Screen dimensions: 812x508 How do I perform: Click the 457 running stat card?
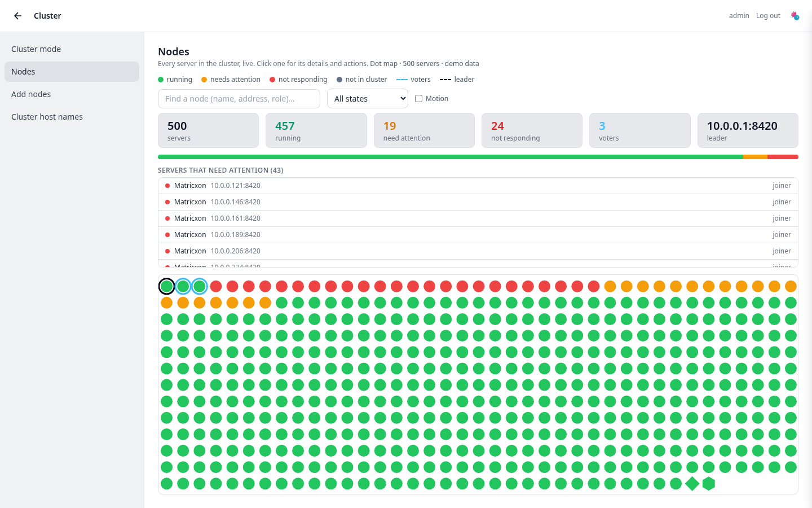pyautogui.click(x=316, y=130)
